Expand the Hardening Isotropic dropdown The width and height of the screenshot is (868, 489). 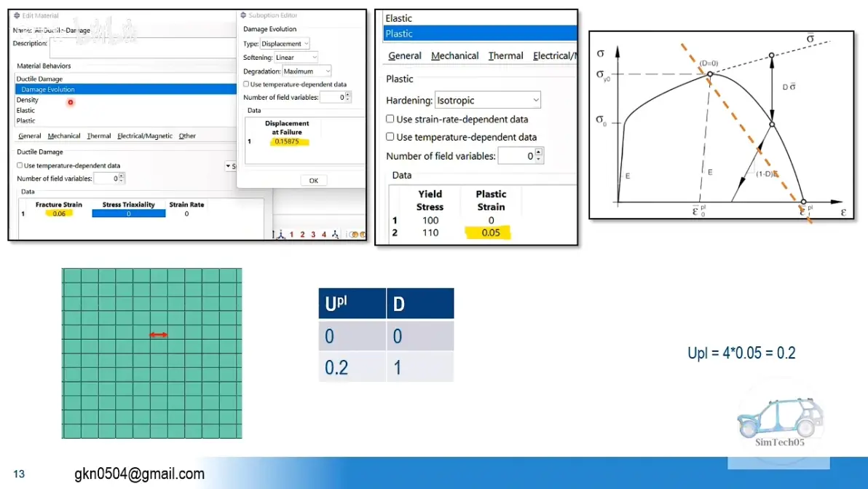pyautogui.click(x=488, y=101)
